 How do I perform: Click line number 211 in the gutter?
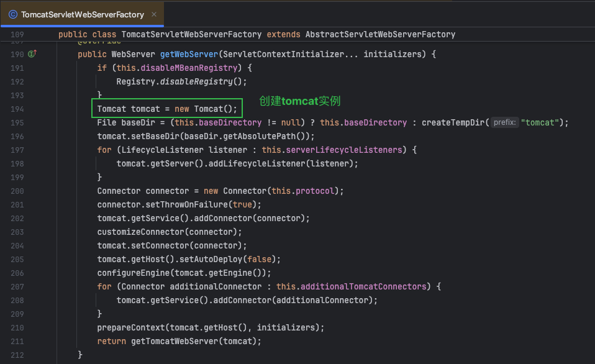click(x=17, y=342)
